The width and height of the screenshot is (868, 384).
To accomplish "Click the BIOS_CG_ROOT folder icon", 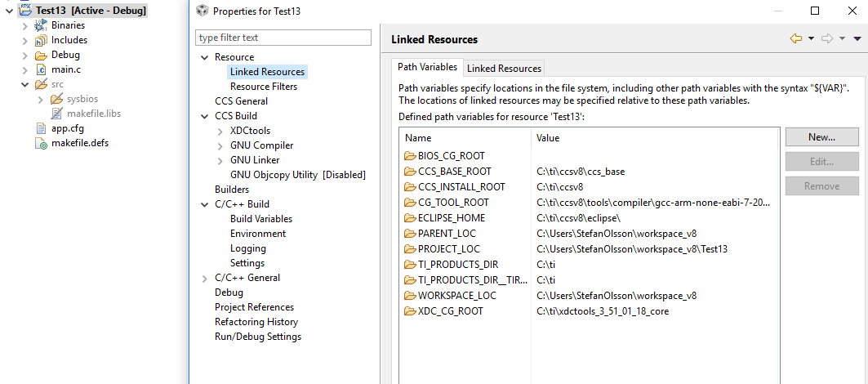I will tap(410, 156).
